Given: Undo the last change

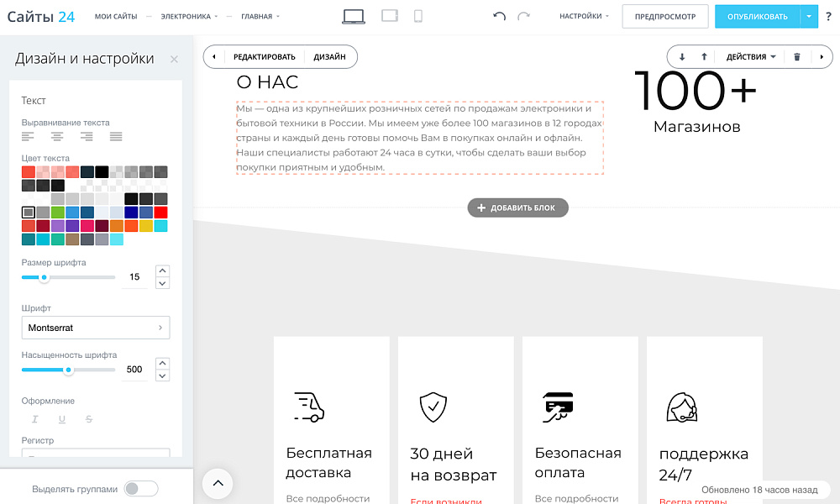Looking at the screenshot, I should click(x=500, y=14).
